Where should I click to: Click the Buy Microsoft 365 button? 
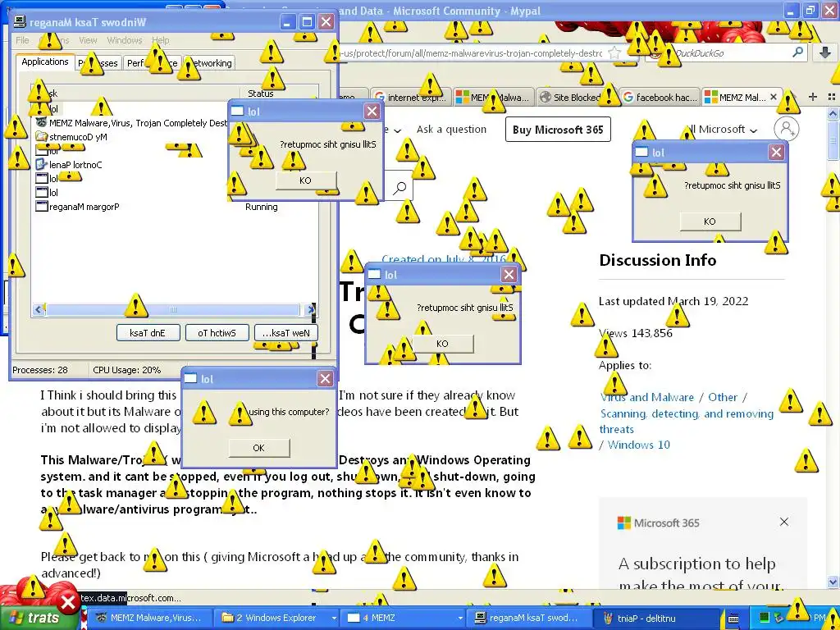[x=558, y=130]
